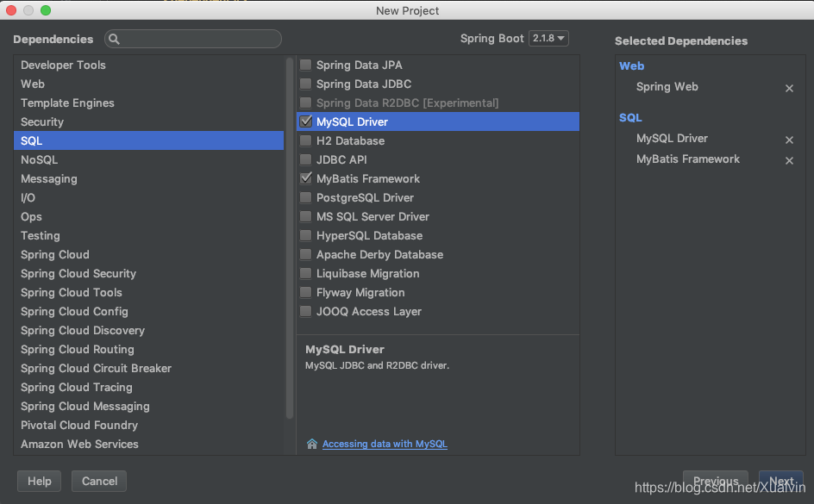This screenshot has width=814, height=504.
Task: Choose the Ops category
Action: [148, 217]
